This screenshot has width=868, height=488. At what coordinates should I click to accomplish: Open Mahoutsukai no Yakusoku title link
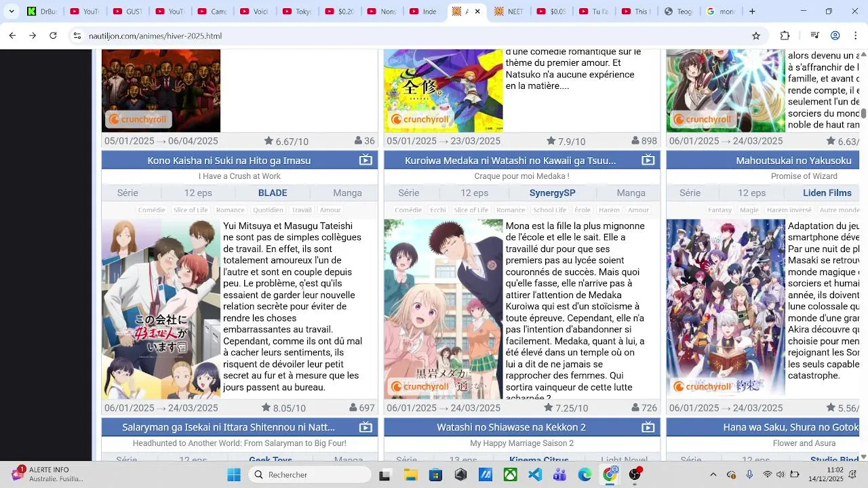[794, 161]
